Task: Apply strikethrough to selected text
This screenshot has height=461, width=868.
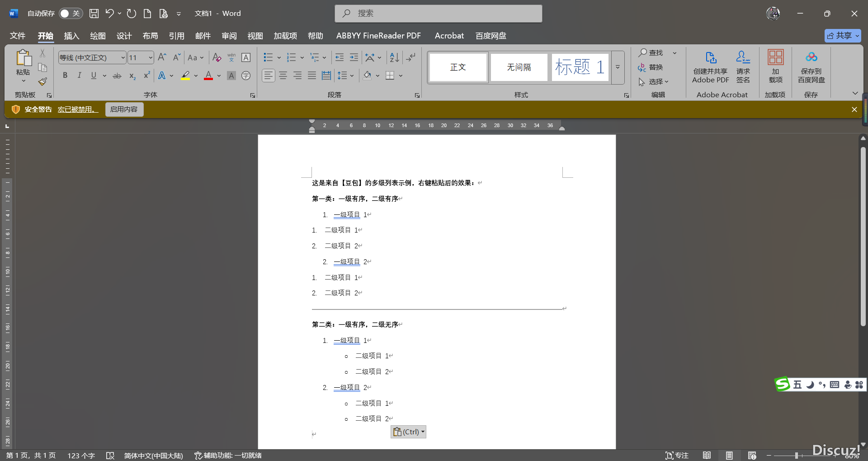Action: pyautogui.click(x=117, y=76)
